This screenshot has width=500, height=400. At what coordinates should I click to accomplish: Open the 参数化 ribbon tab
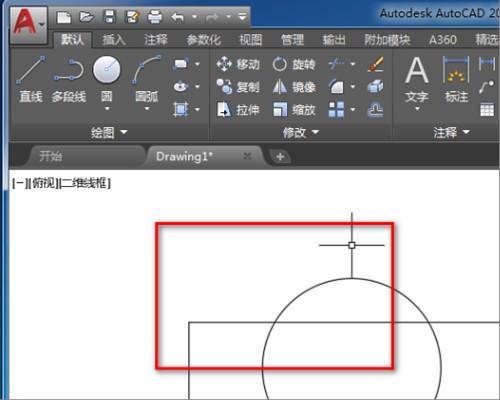click(x=203, y=40)
